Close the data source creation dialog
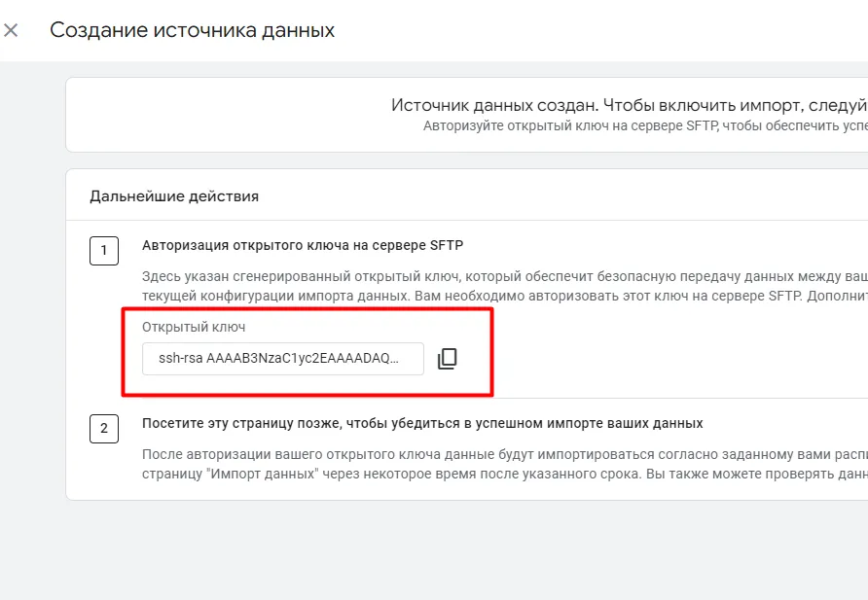The height and width of the screenshot is (600, 868). coord(11,30)
